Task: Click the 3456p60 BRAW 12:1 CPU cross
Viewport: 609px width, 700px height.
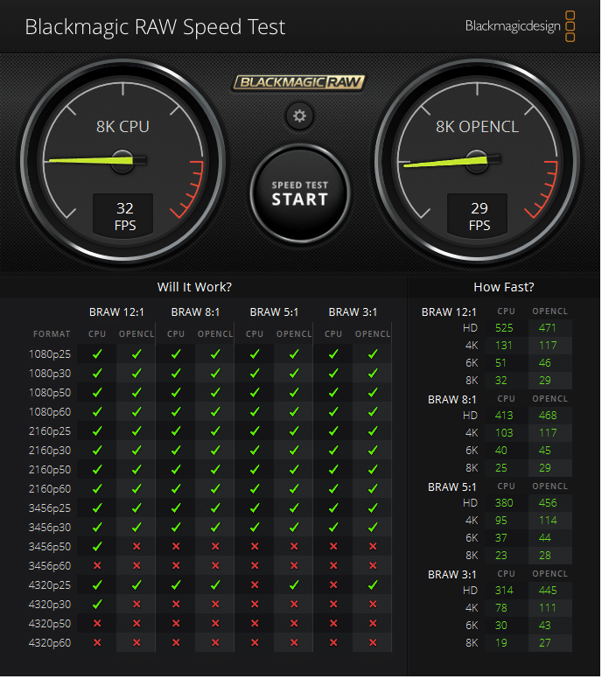Action: (97, 565)
